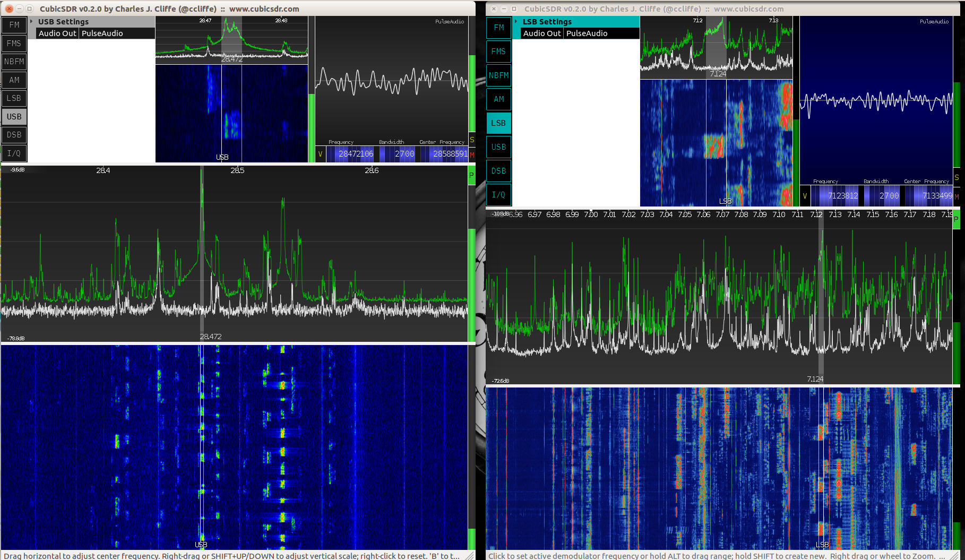The height and width of the screenshot is (560, 965).
Task: Click the 2700 bandwidth field in right window
Action: (x=889, y=196)
